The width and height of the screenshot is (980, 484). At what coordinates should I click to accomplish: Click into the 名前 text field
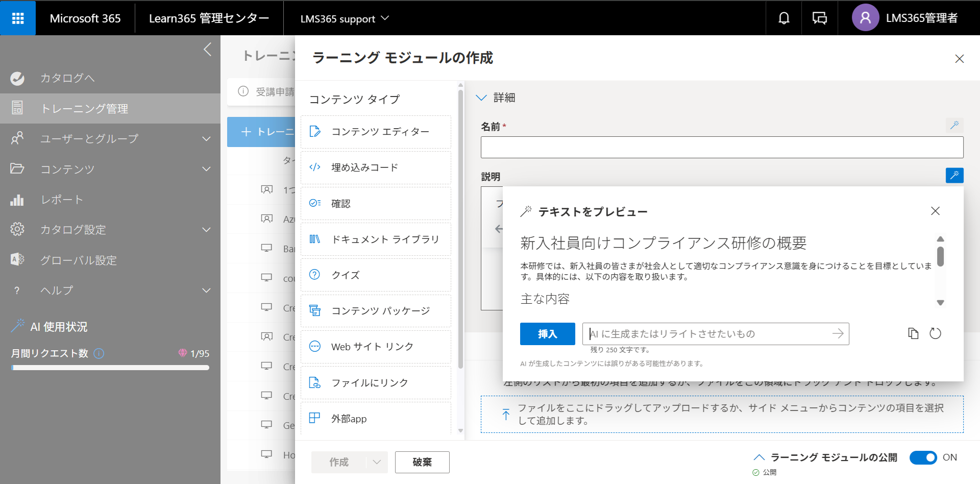coord(722,147)
